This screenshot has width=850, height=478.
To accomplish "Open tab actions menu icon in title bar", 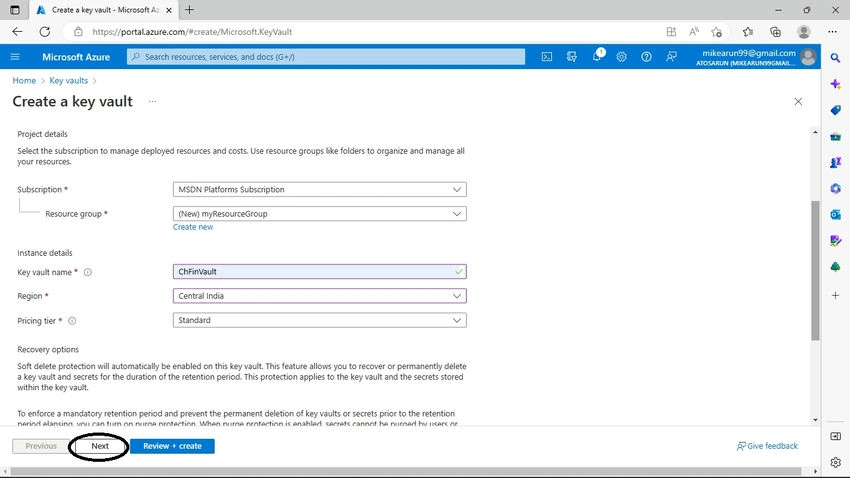I will click(15, 10).
